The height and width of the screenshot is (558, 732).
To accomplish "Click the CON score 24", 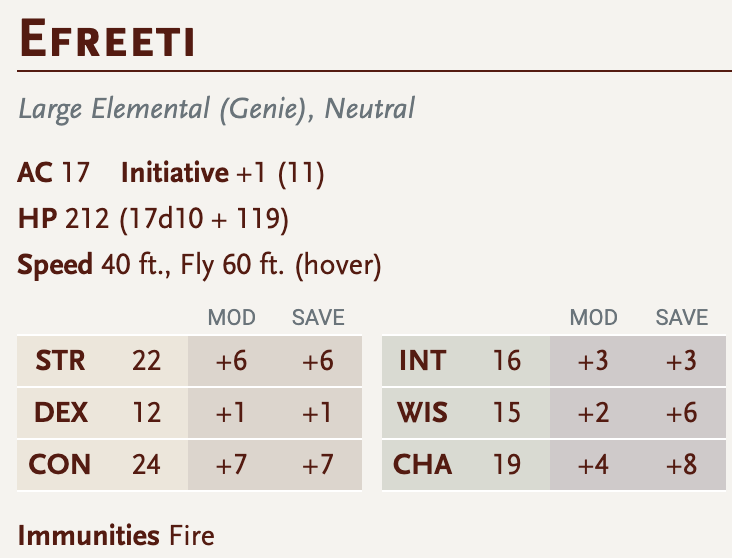I will coord(146,465).
